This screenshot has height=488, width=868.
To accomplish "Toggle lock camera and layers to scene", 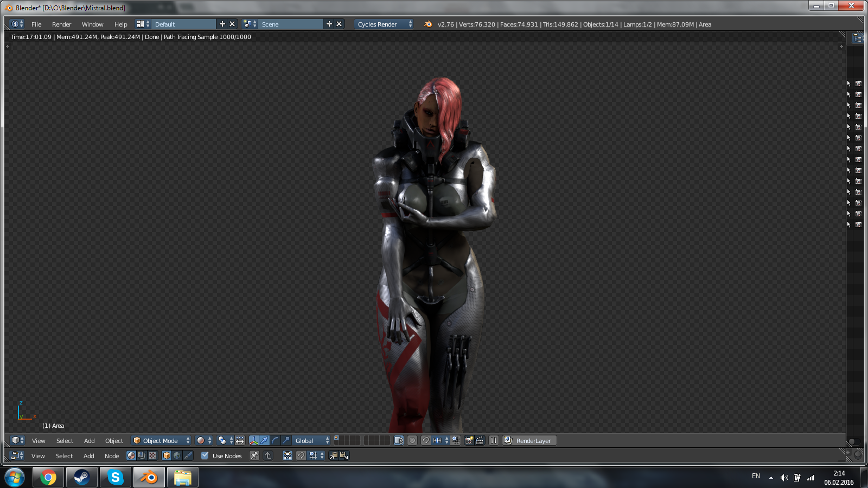I will pos(399,440).
